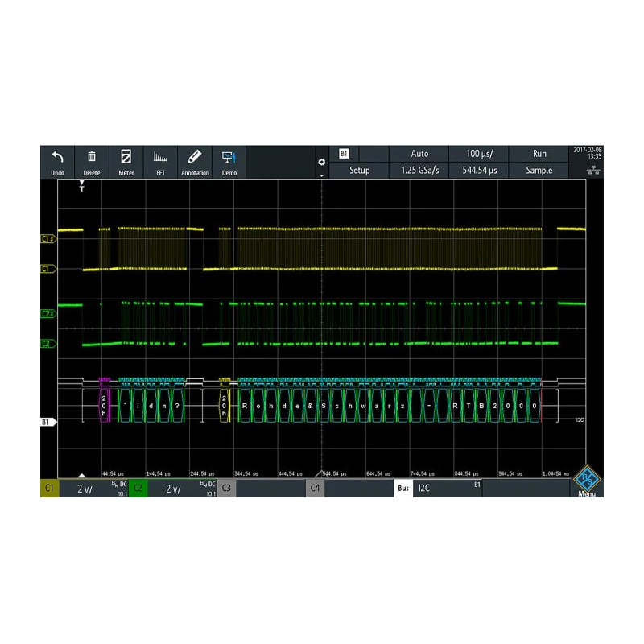The height and width of the screenshot is (644, 644).
Task: Edit the 544.54 µs horizontal position
Action: click(x=479, y=170)
